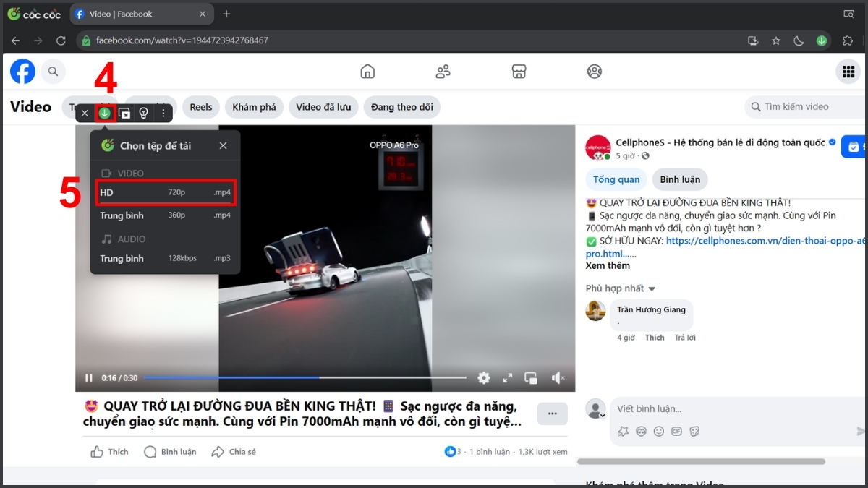Click the Facebook apps grid icon

[848, 72]
